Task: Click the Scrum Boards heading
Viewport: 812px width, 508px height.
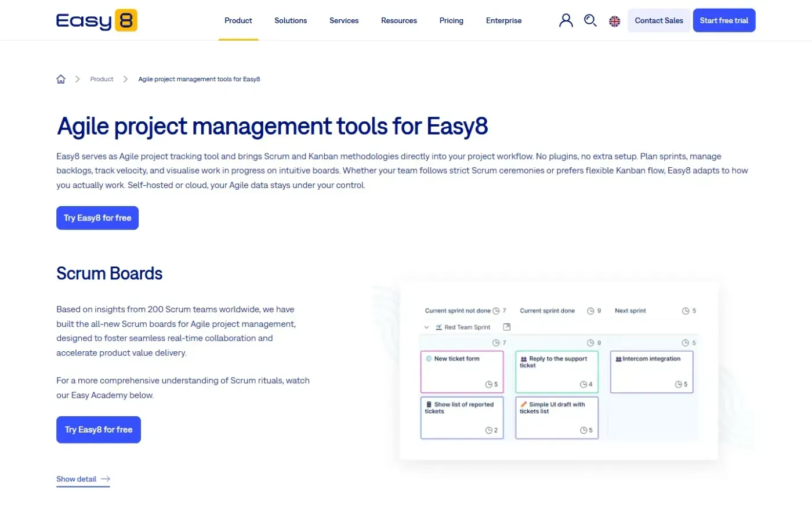Action: [x=110, y=273]
